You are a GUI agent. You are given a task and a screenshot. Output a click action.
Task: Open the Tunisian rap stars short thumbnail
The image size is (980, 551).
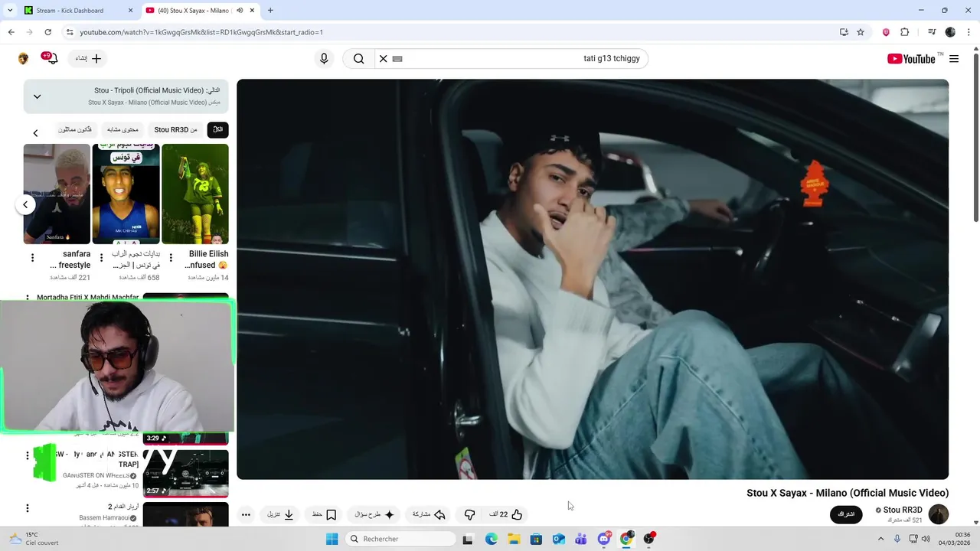(x=126, y=194)
